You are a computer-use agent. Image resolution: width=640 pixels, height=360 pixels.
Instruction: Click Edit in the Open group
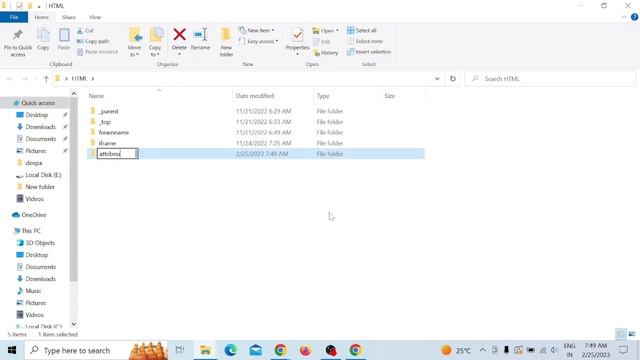(x=322, y=42)
